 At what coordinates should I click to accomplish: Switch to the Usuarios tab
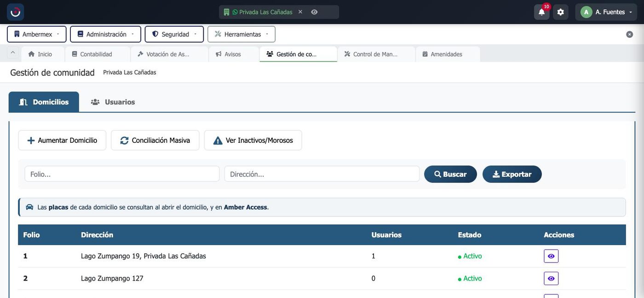coord(113,102)
